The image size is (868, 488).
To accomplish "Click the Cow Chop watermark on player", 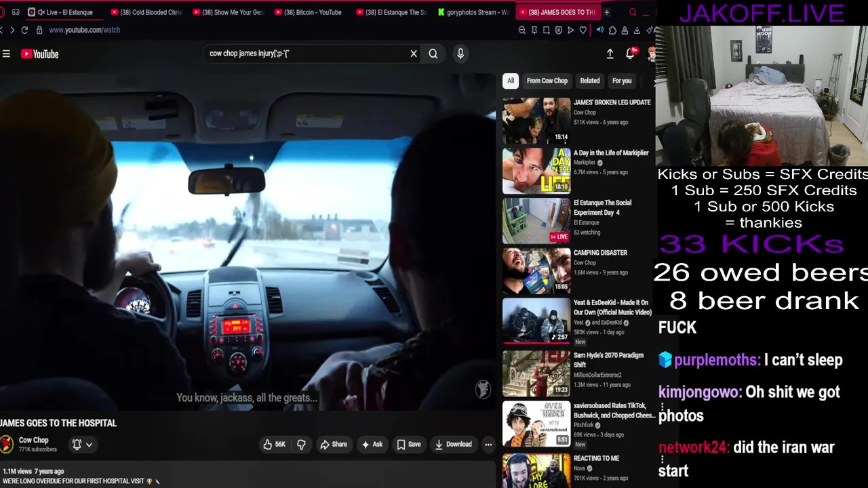I will click(x=483, y=389).
